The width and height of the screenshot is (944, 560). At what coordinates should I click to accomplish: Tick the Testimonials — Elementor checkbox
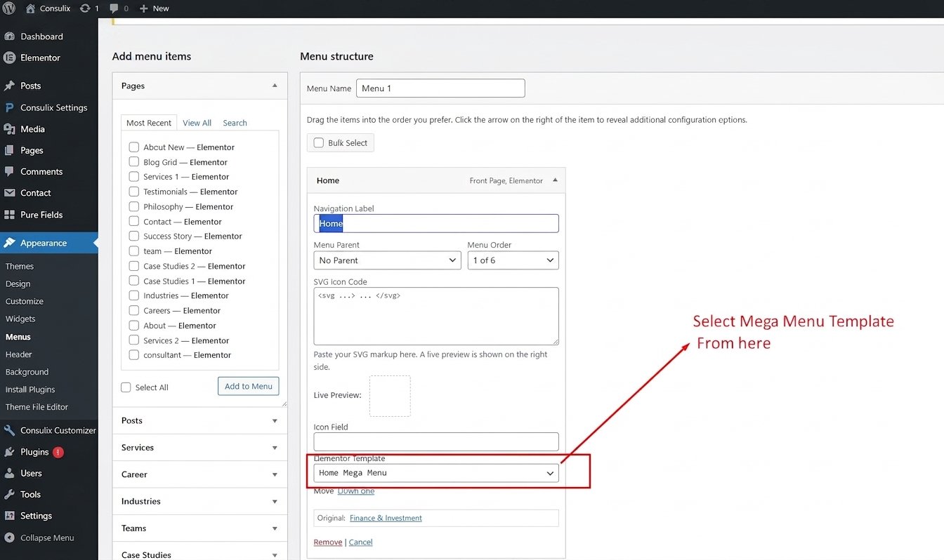(x=134, y=192)
